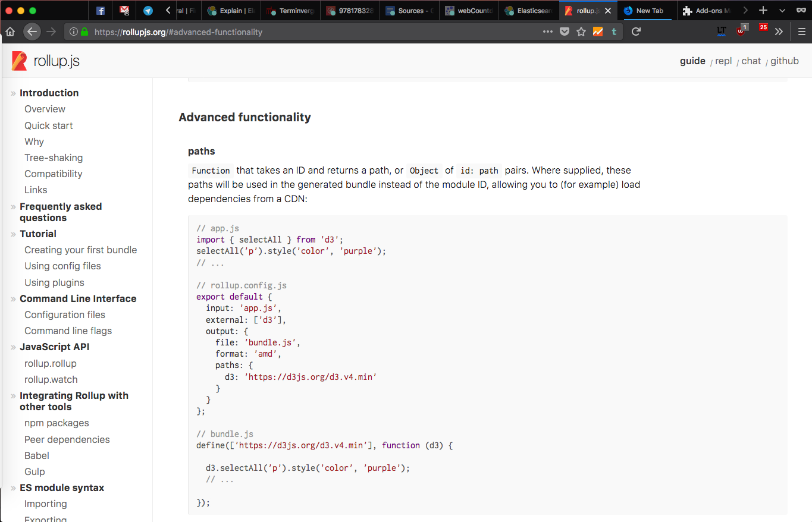
Task: Open the JavaScript API section
Action: point(55,347)
